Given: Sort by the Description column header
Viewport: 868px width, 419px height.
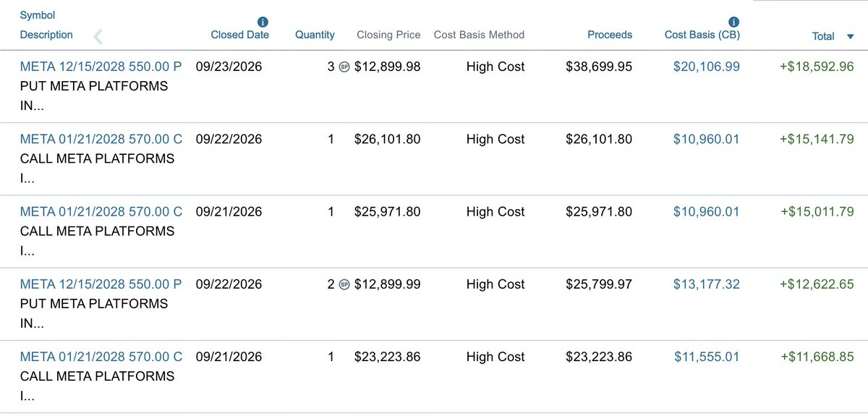Looking at the screenshot, I should click(x=46, y=35).
